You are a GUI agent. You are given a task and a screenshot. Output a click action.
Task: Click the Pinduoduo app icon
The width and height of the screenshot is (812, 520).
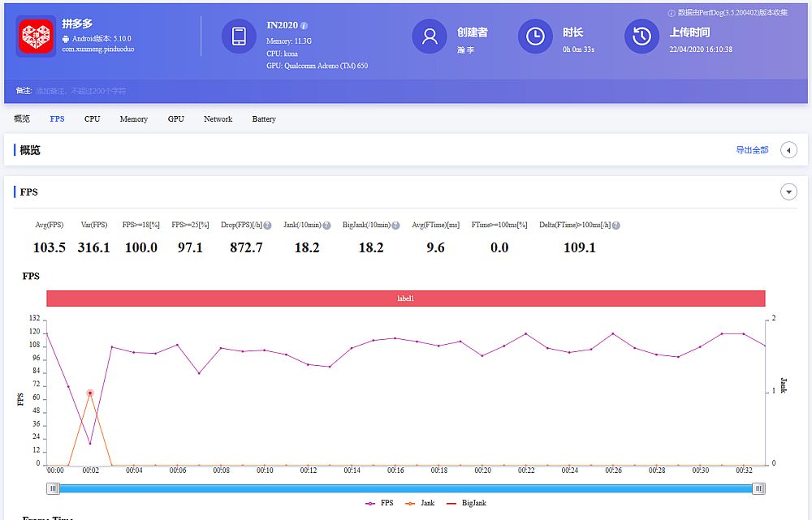point(36,37)
